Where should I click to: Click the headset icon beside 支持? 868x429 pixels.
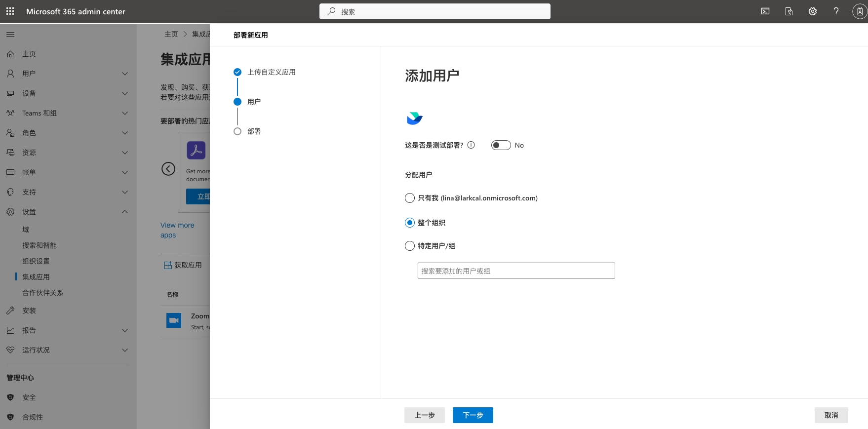(x=10, y=192)
